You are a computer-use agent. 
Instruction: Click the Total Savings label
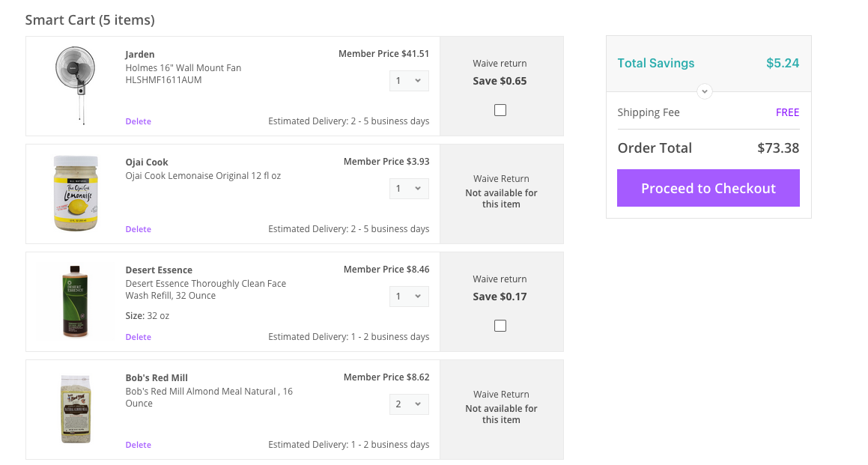pyautogui.click(x=655, y=63)
